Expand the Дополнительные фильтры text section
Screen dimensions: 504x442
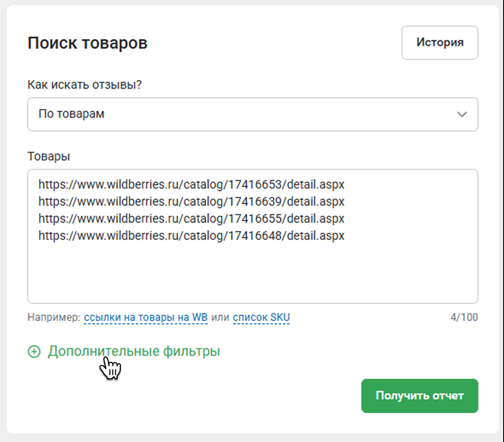(134, 352)
